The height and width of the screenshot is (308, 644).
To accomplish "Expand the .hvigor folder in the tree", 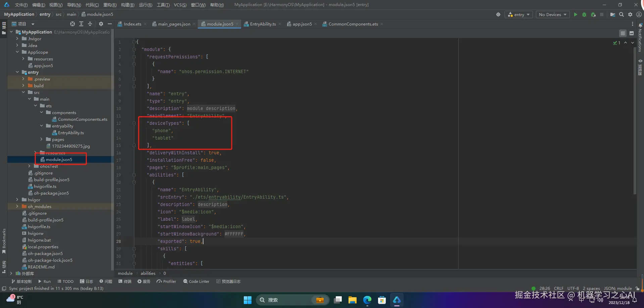I will 17,39.
